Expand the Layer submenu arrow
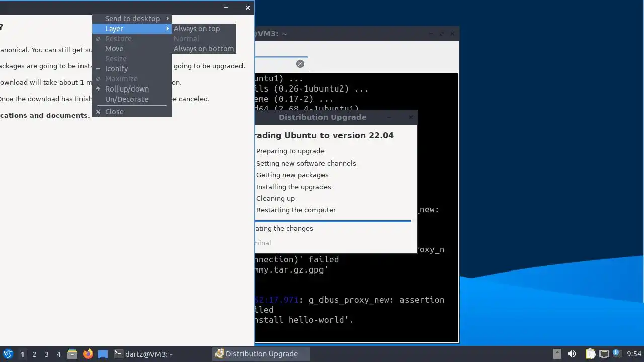The height and width of the screenshot is (362, 644). pos(167,29)
